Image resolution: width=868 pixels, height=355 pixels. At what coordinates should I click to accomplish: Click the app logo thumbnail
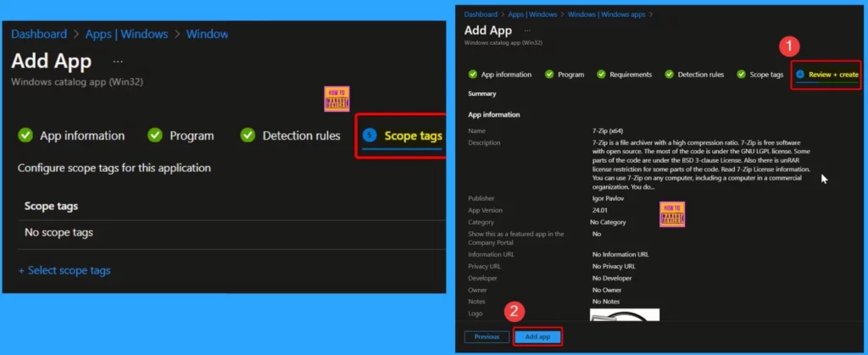tap(625, 314)
